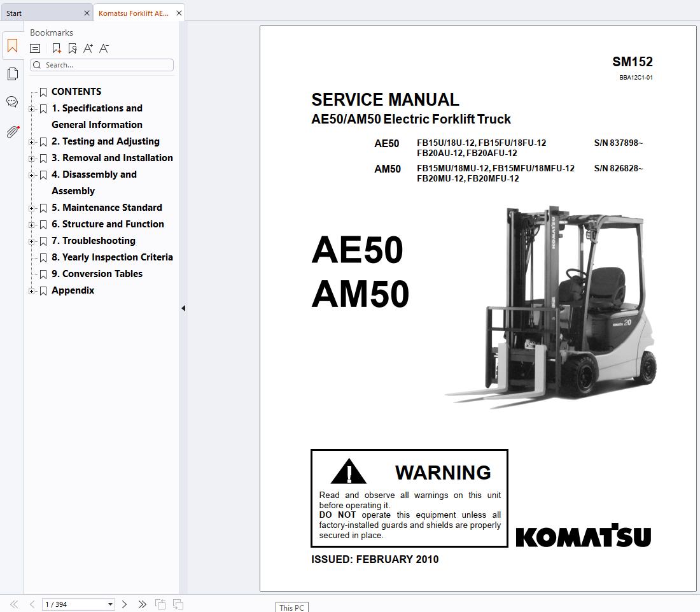Click the Bookmarks panel title
The image size is (700, 612).
click(x=52, y=32)
